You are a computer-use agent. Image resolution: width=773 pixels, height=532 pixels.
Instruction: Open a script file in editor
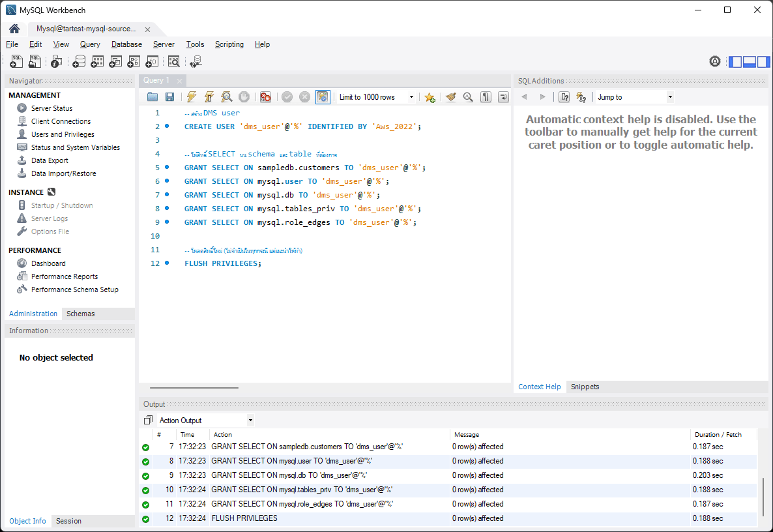pyautogui.click(x=153, y=97)
